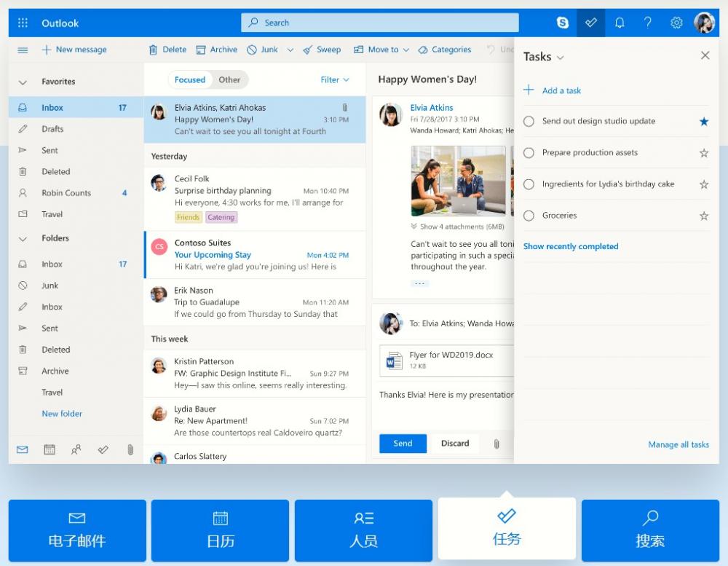Open the account profile picture

pyautogui.click(x=704, y=23)
